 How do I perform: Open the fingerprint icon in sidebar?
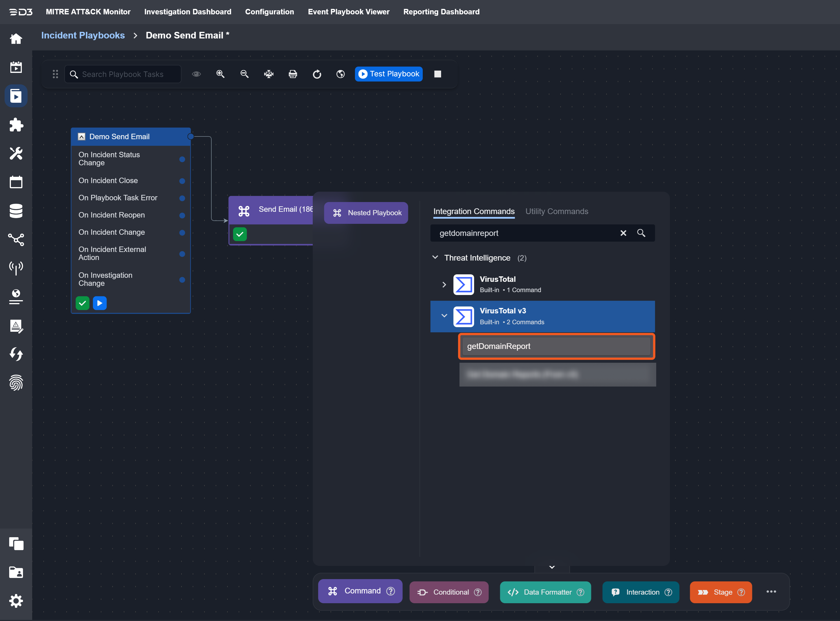point(16,383)
